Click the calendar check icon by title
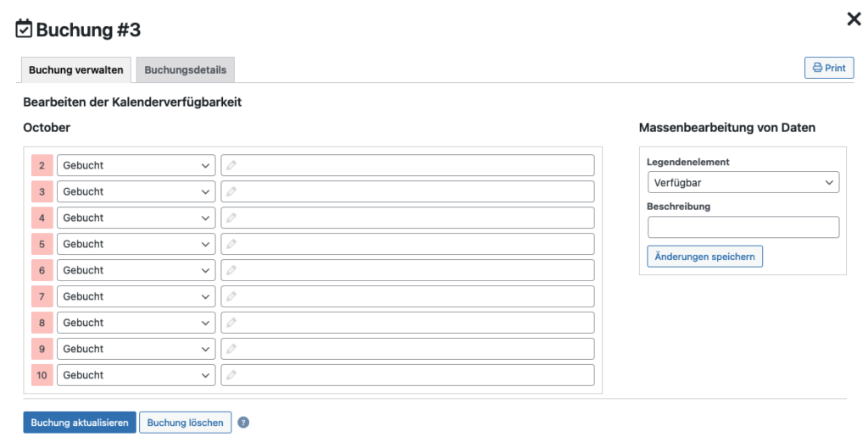This screenshot has height=442, width=868. [25, 30]
